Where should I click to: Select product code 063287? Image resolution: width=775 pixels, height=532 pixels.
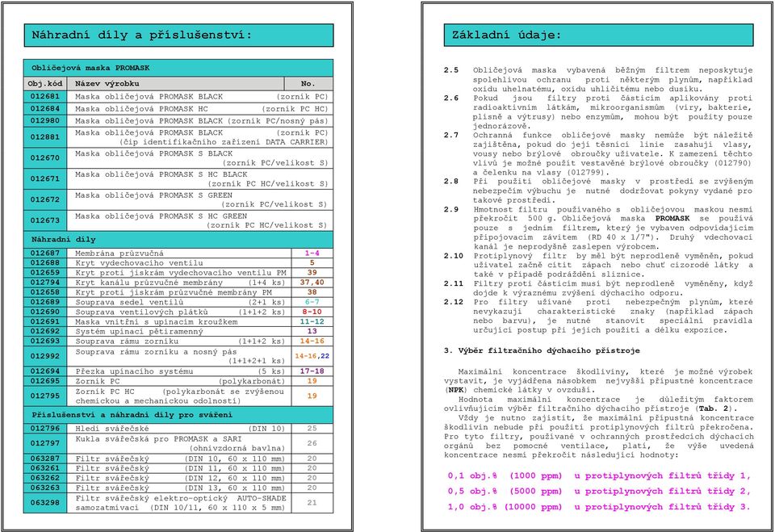(45, 459)
